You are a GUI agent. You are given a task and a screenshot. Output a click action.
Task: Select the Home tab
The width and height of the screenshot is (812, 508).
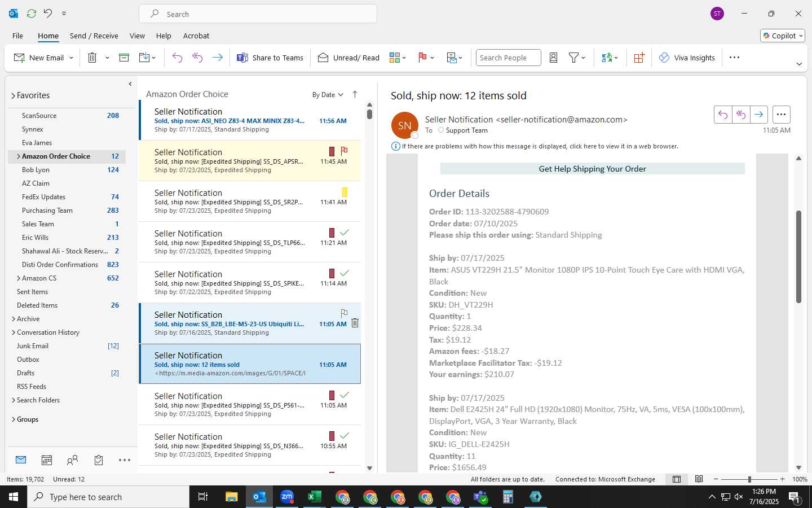[x=48, y=36]
